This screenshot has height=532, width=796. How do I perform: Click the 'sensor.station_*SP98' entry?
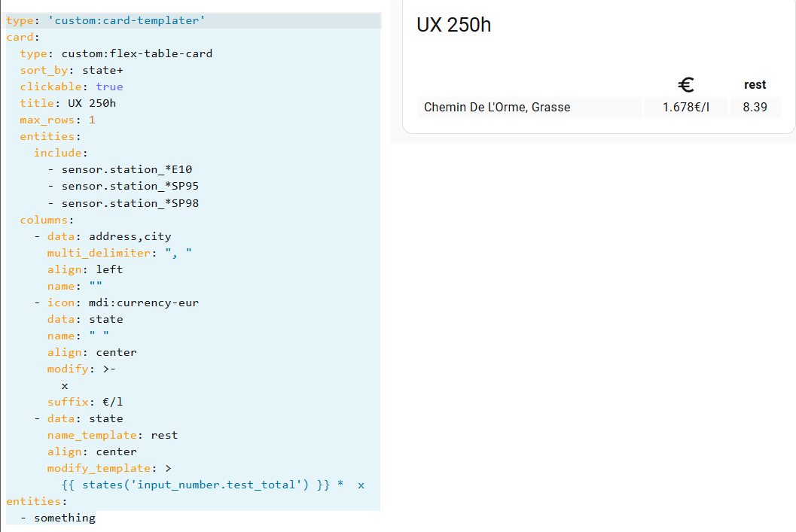coord(124,203)
